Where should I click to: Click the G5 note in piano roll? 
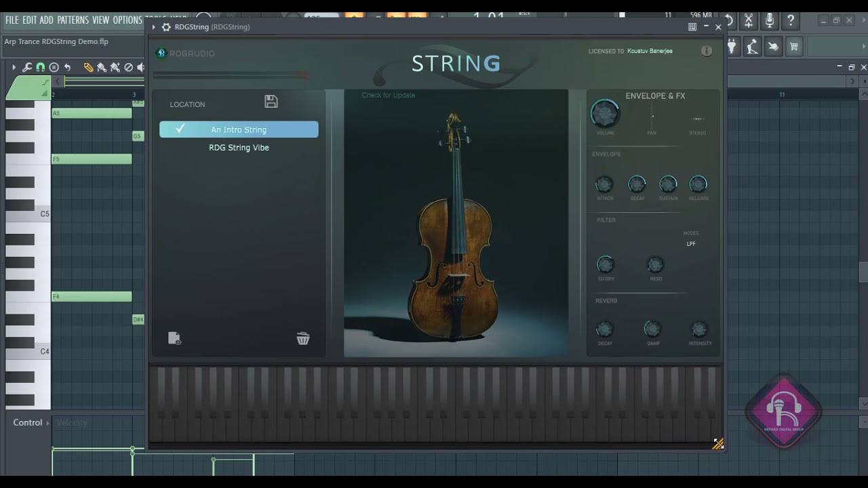click(138, 136)
